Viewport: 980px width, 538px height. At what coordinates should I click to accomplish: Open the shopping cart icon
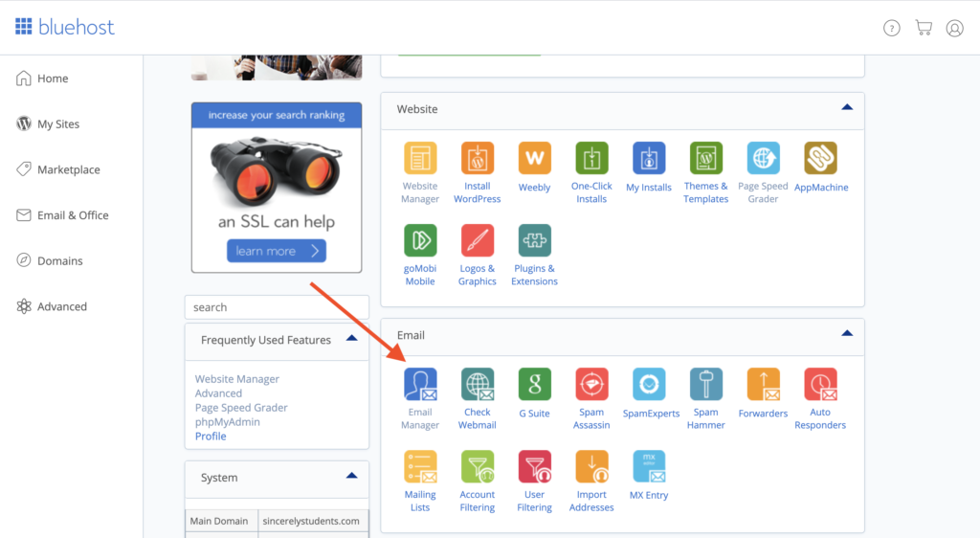tap(924, 28)
